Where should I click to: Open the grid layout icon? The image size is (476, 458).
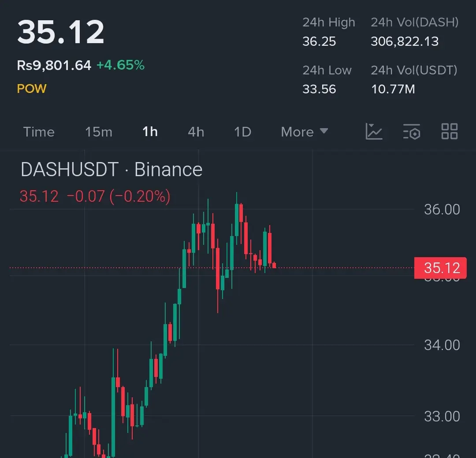pyautogui.click(x=449, y=131)
